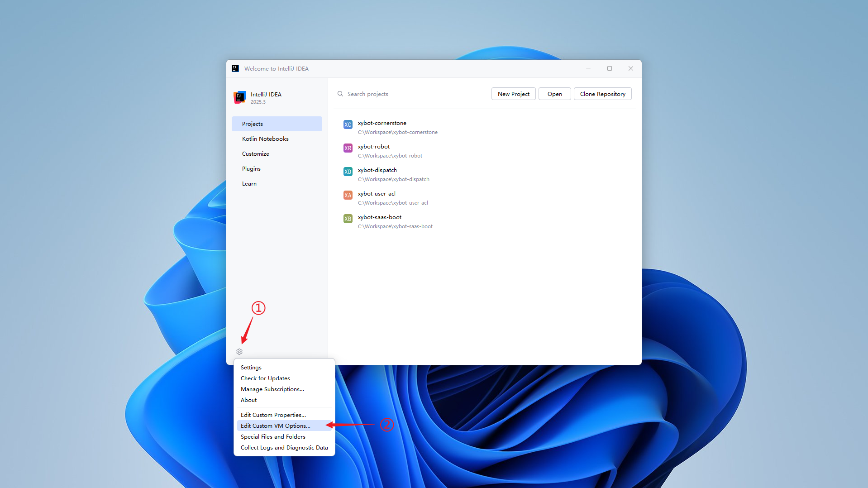Open Special Files and Folders item

click(x=284, y=436)
